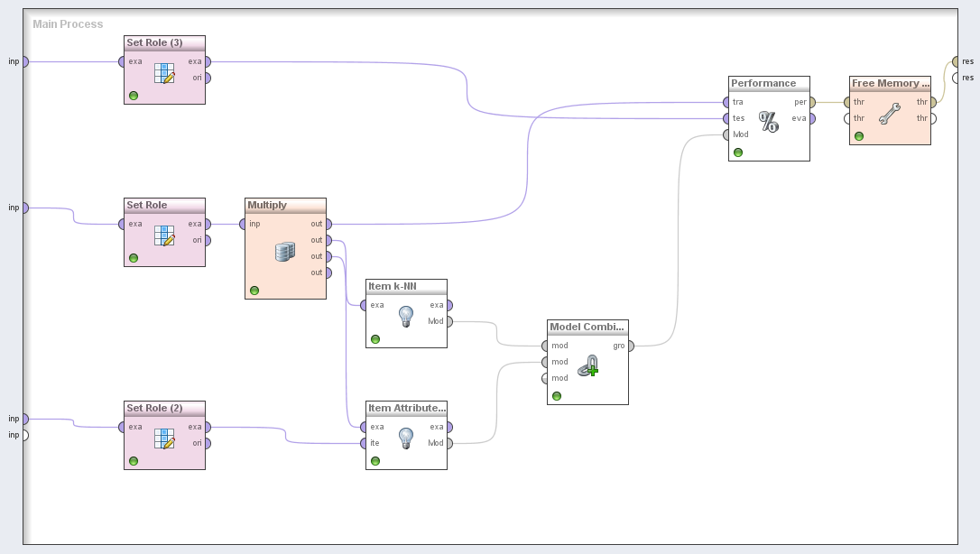Click the Free Memory wrench icon
The width and height of the screenshot is (980, 554).
tap(889, 113)
